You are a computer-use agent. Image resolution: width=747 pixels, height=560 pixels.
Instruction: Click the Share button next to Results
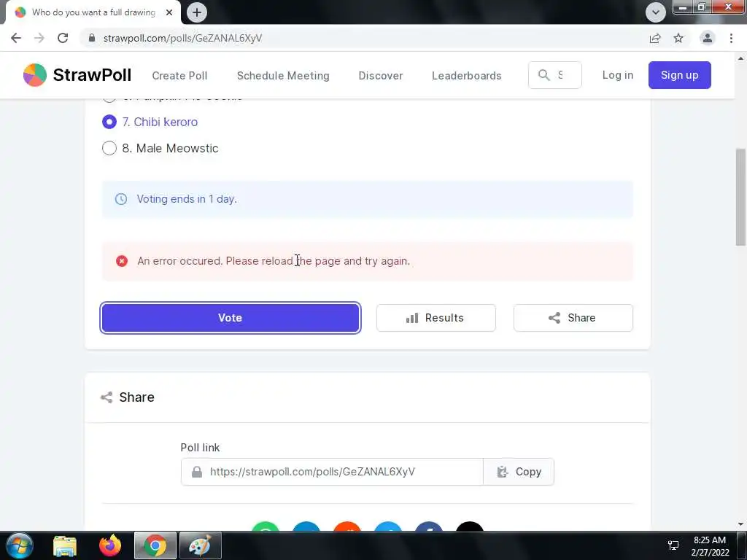coord(573,318)
